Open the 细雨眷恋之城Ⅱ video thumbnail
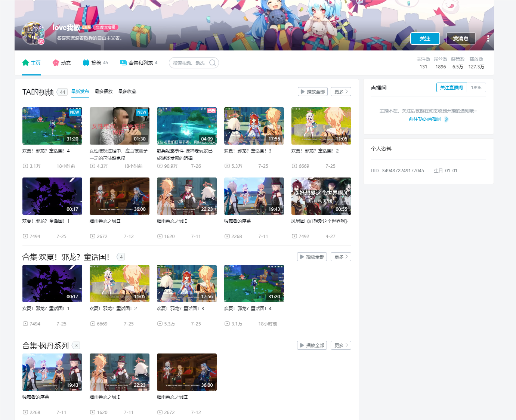The width and height of the screenshot is (516, 420). coord(119,196)
